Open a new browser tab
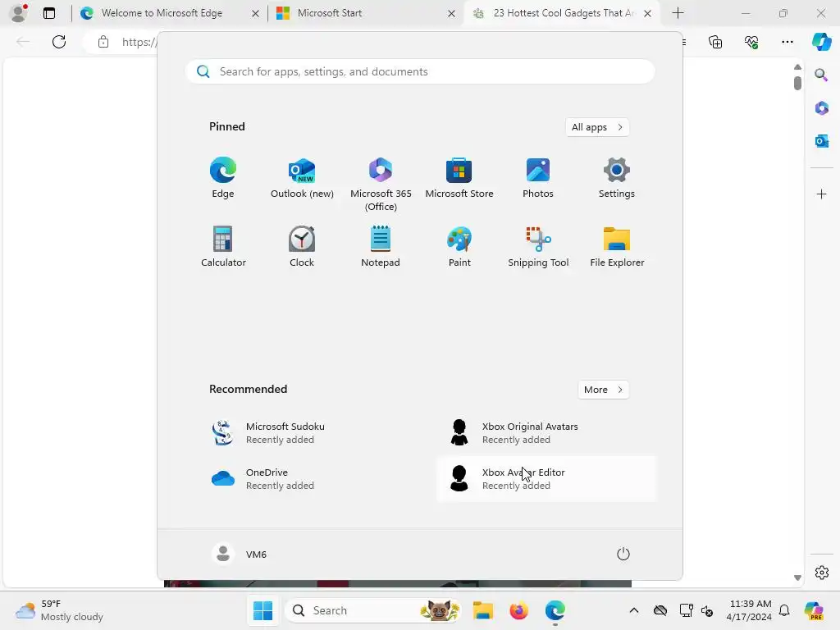 tap(678, 13)
